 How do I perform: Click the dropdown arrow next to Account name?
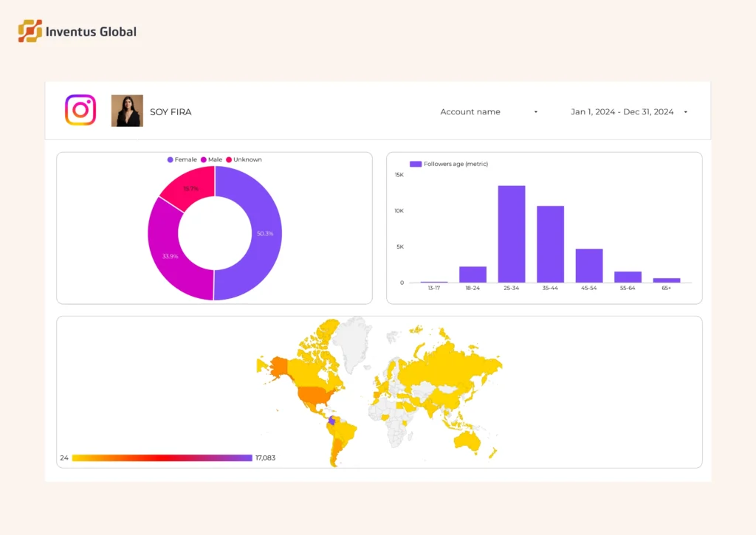point(535,111)
